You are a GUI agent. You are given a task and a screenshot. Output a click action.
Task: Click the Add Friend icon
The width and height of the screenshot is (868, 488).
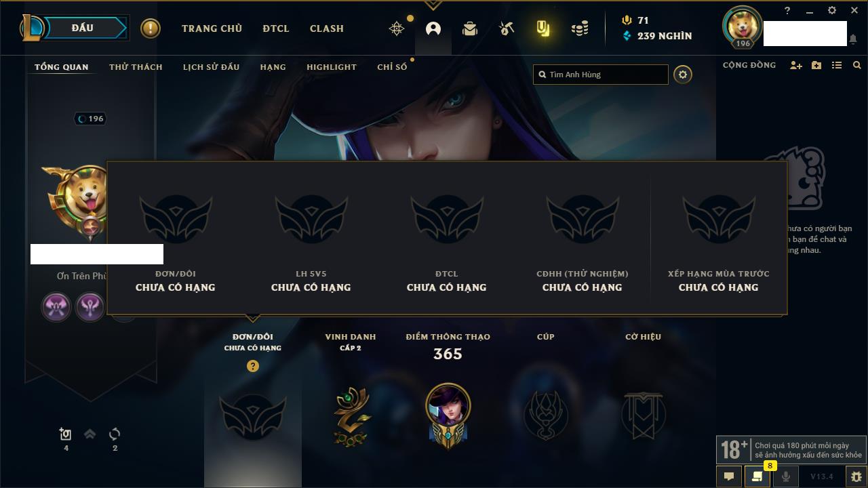796,65
